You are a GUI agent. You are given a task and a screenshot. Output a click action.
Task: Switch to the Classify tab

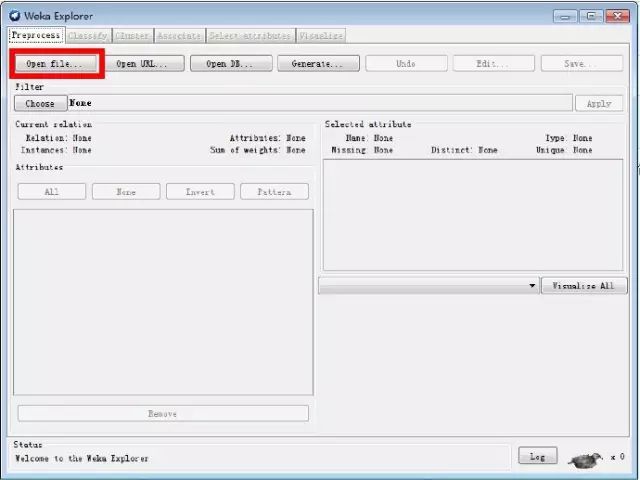(x=88, y=36)
